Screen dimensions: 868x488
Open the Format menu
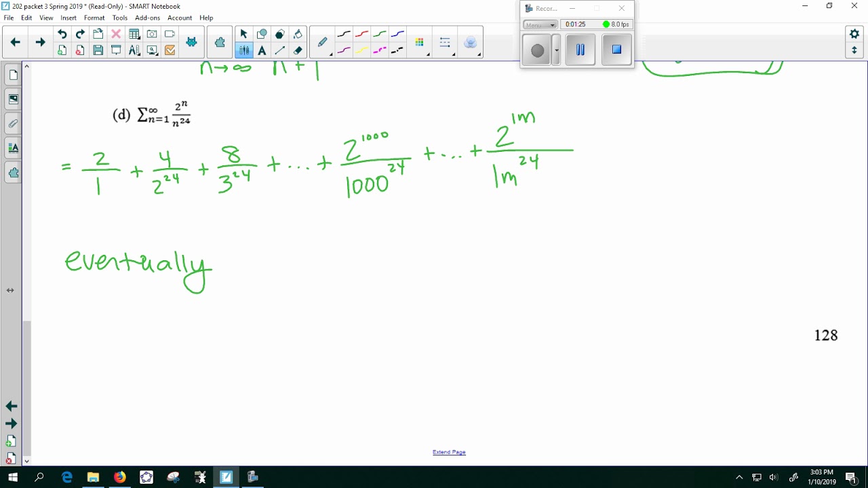click(94, 18)
